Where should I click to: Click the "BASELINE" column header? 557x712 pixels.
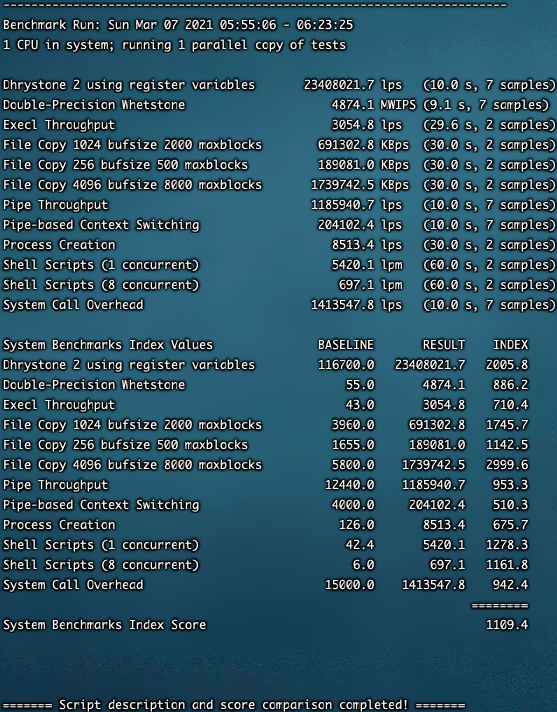pos(345,345)
